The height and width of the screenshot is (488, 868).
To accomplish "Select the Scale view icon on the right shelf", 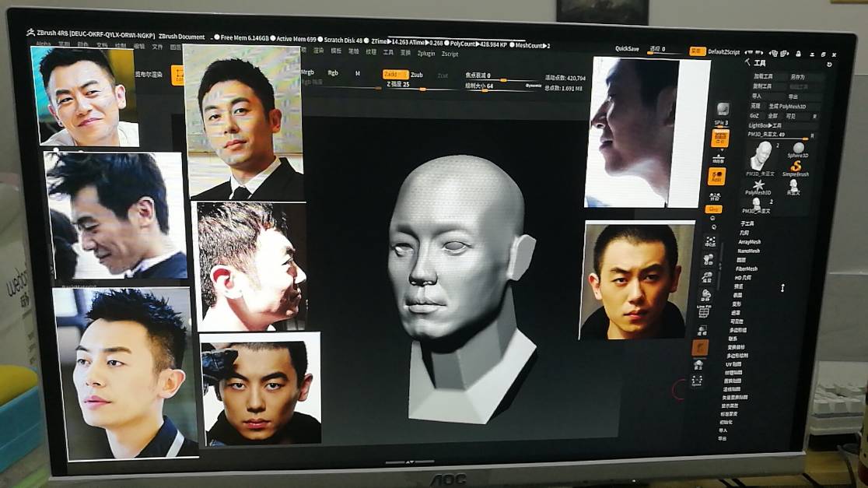I will 707,278.
